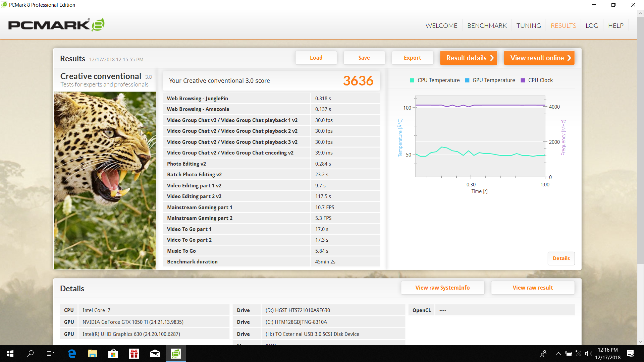Open File Explorer from taskbar
Image resolution: width=644 pixels, height=362 pixels.
point(93,354)
